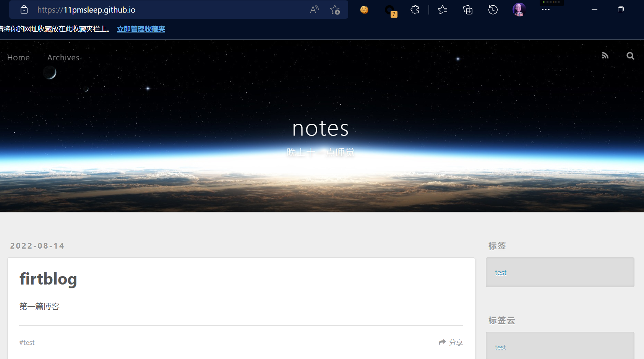Add this page to favorites with star icon
This screenshot has width=644, height=359.
tap(335, 10)
